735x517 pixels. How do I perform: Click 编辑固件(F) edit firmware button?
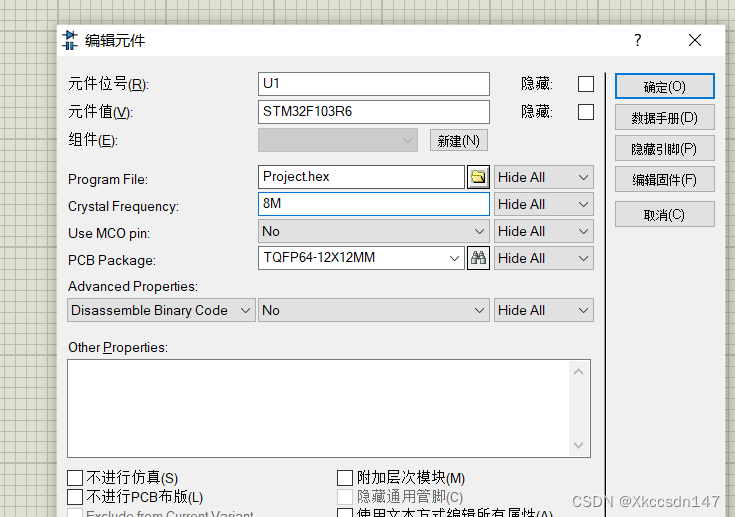point(665,180)
